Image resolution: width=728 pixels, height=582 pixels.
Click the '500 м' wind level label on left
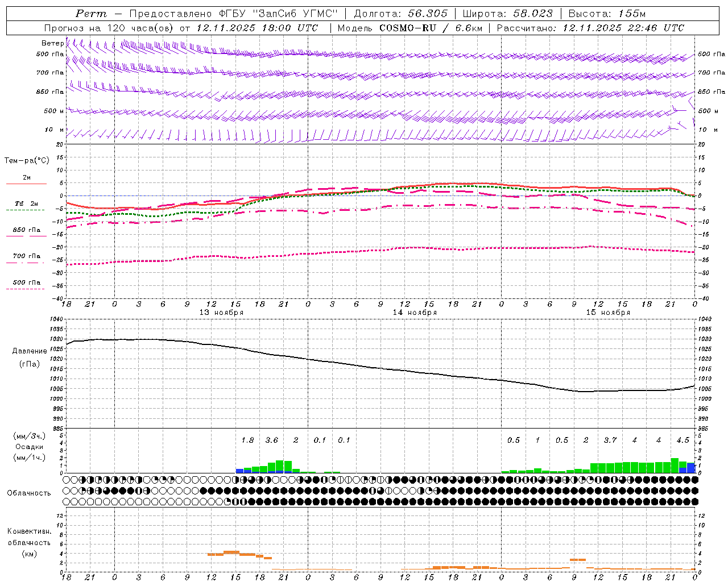tap(54, 111)
